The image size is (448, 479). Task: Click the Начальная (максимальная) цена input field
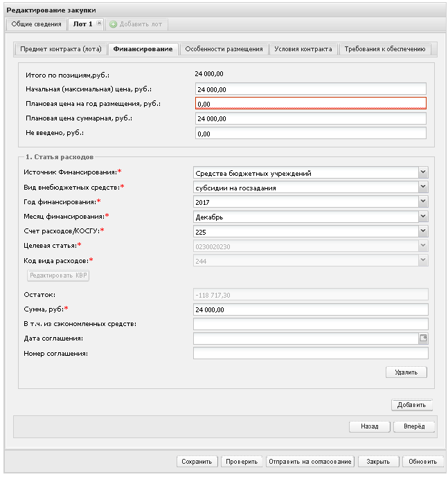tap(310, 89)
